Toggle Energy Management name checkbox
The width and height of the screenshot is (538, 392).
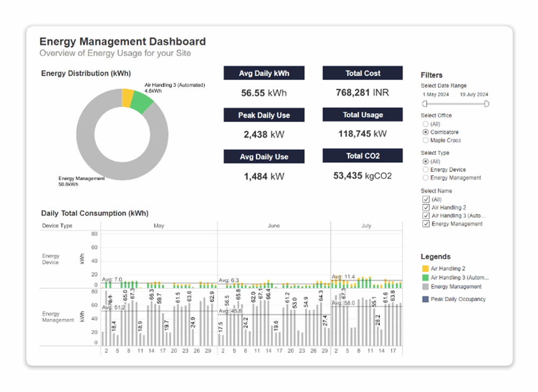[x=426, y=224]
